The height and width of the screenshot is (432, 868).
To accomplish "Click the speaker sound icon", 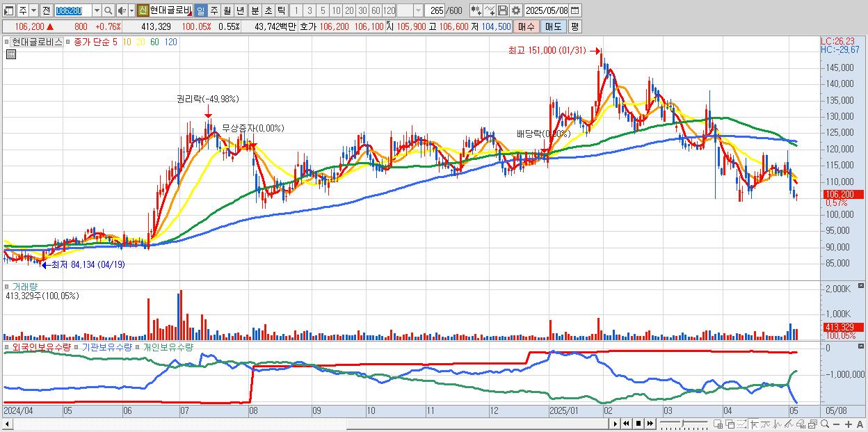I will click(x=122, y=10).
